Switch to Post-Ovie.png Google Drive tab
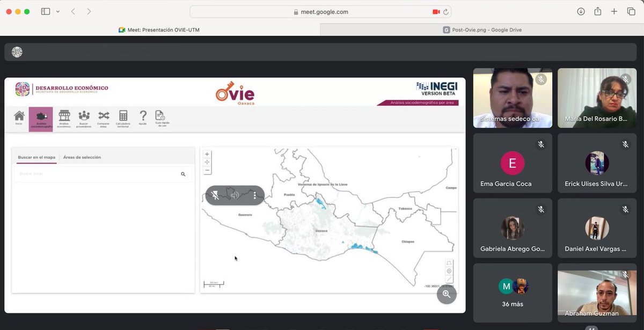644x330 pixels. point(482,30)
